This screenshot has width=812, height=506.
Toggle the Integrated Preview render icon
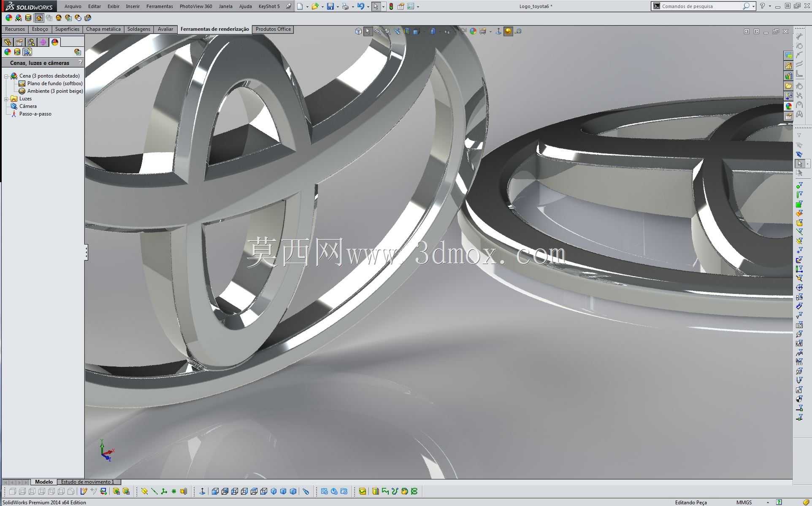[39, 18]
